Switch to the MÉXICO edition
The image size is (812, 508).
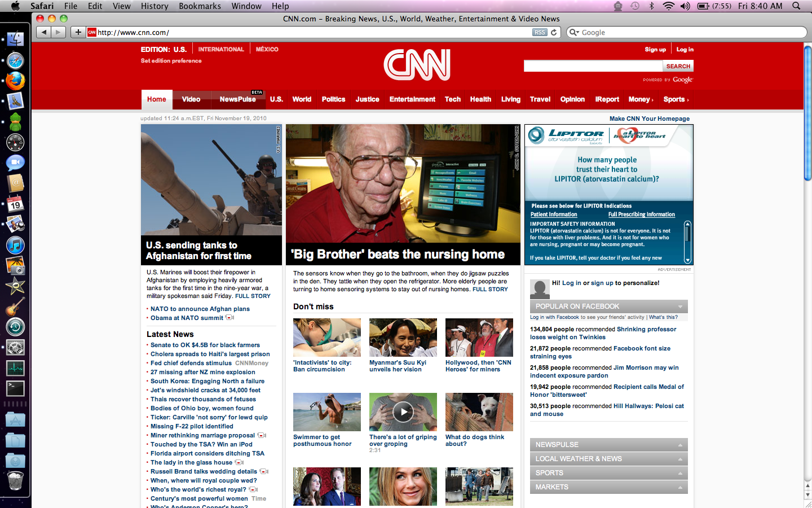coord(267,50)
